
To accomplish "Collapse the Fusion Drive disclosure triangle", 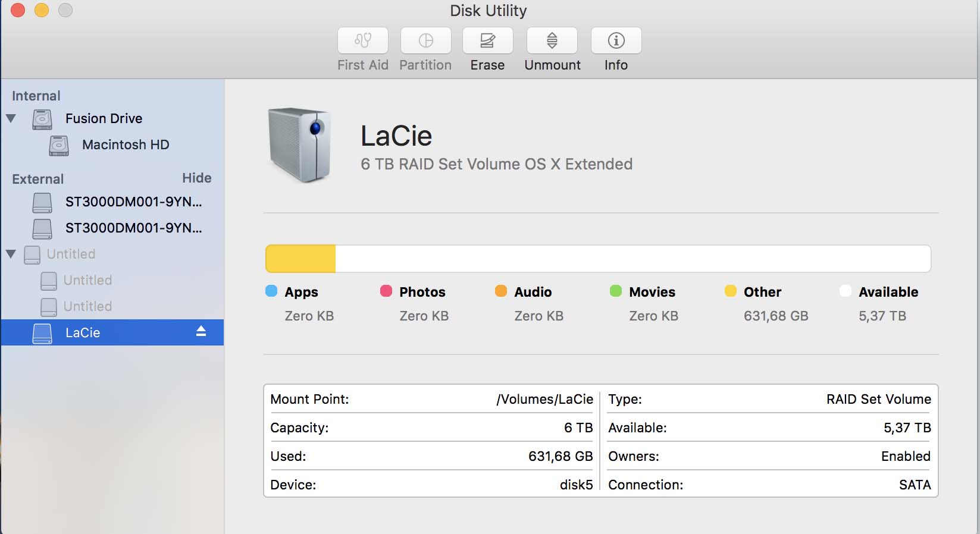I will [11, 118].
